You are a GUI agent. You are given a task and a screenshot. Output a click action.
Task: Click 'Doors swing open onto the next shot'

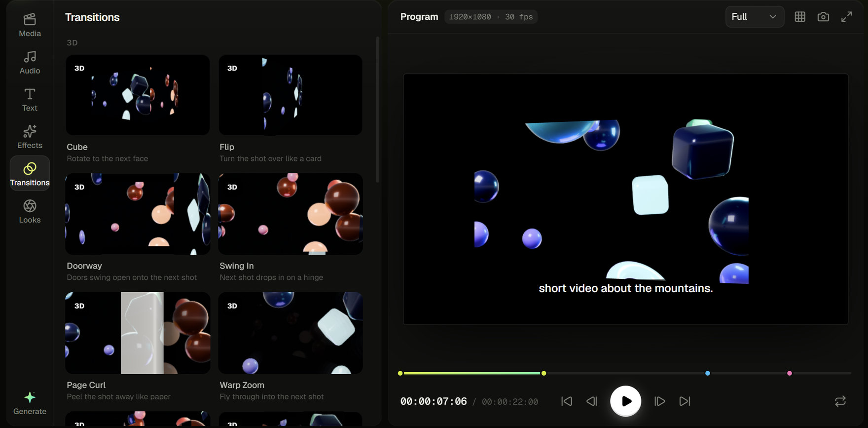(x=132, y=277)
